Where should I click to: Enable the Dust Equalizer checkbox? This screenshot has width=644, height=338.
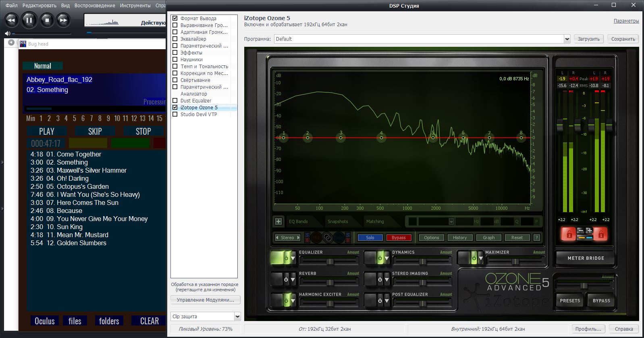point(175,100)
